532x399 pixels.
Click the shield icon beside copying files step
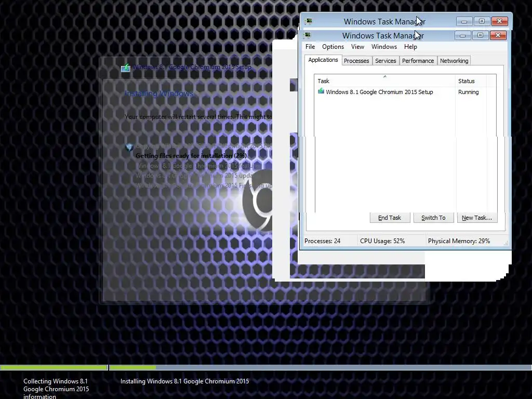click(129, 148)
